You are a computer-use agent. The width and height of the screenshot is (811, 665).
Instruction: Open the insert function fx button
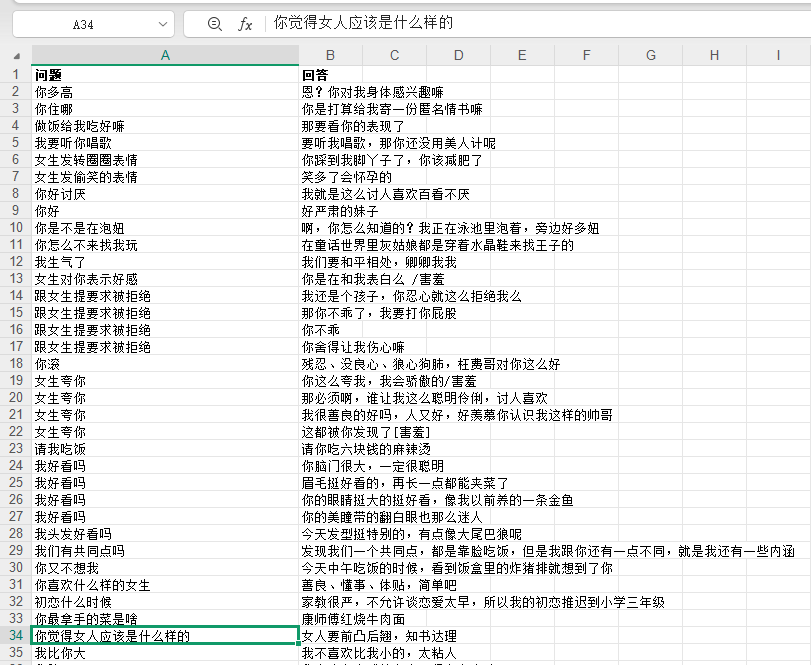point(245,24)
